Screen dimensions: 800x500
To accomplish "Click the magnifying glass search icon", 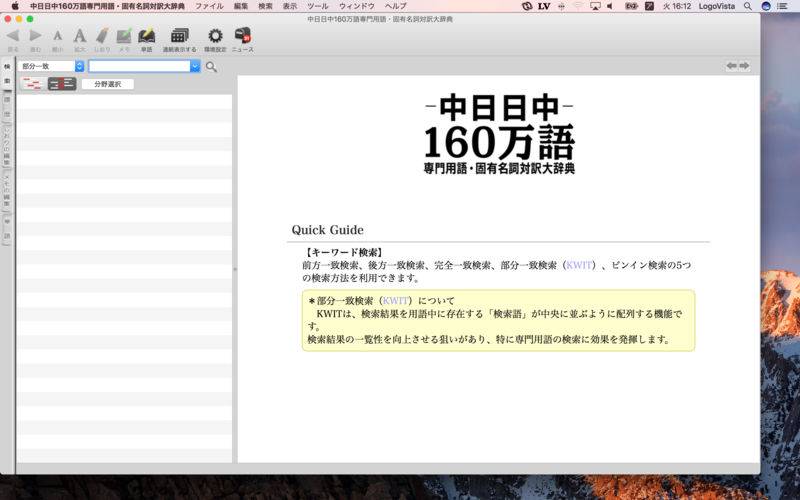I will click(211, 66).
